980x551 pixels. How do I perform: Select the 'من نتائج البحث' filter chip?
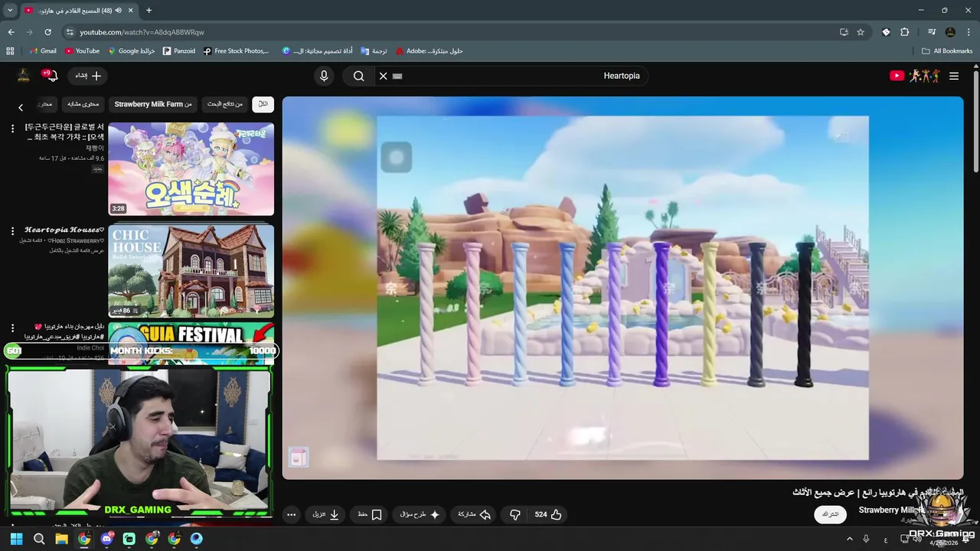coord(225,104)
